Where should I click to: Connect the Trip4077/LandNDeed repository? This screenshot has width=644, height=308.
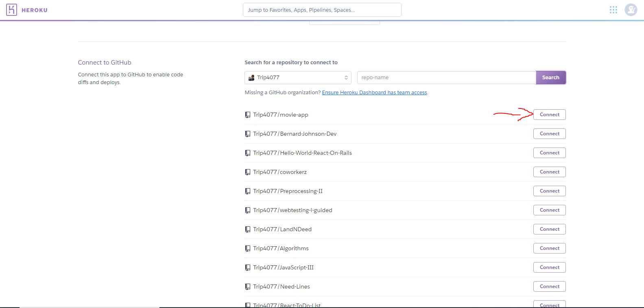[x=549, y=229]
